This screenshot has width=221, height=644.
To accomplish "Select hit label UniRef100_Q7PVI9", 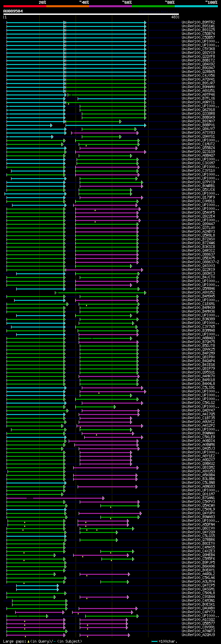I will (x=198, y=182).
